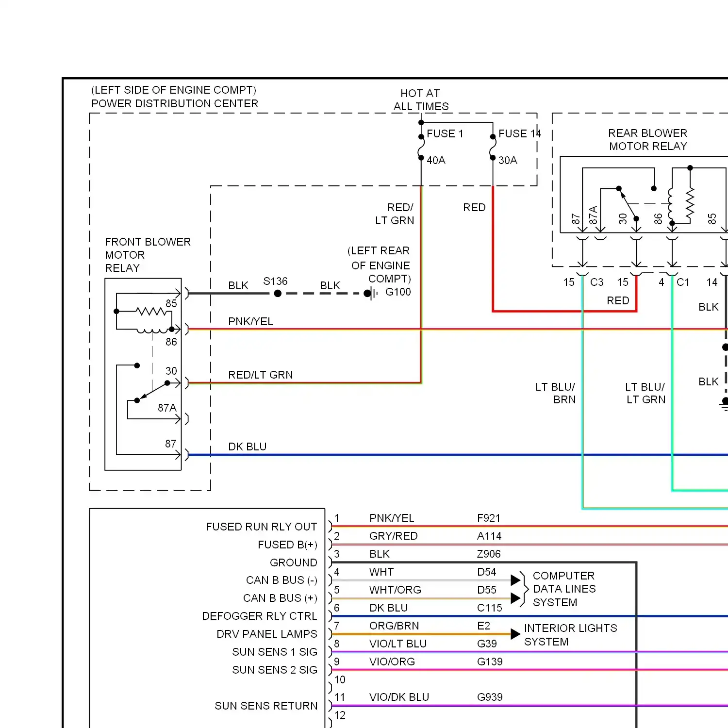Viewport: 728px width, 728px height.
Task: Click the S136 splice dot on the BLK wire
Action: point(278,294)
